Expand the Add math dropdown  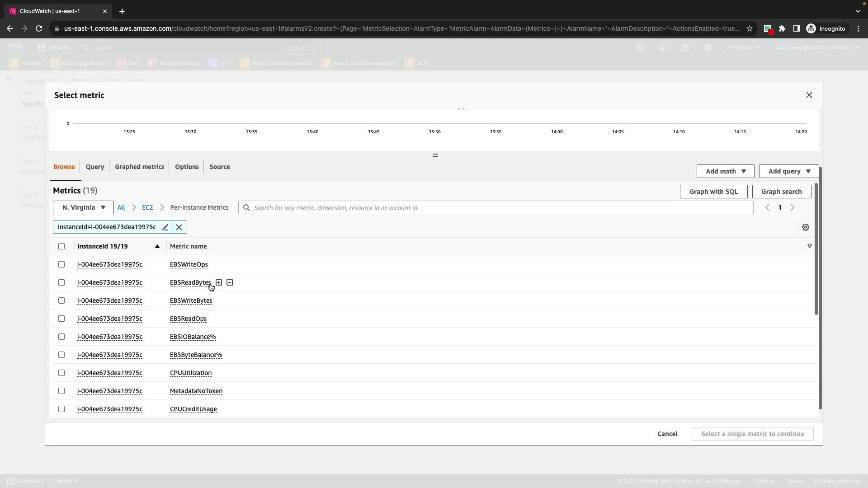point(725,171)
